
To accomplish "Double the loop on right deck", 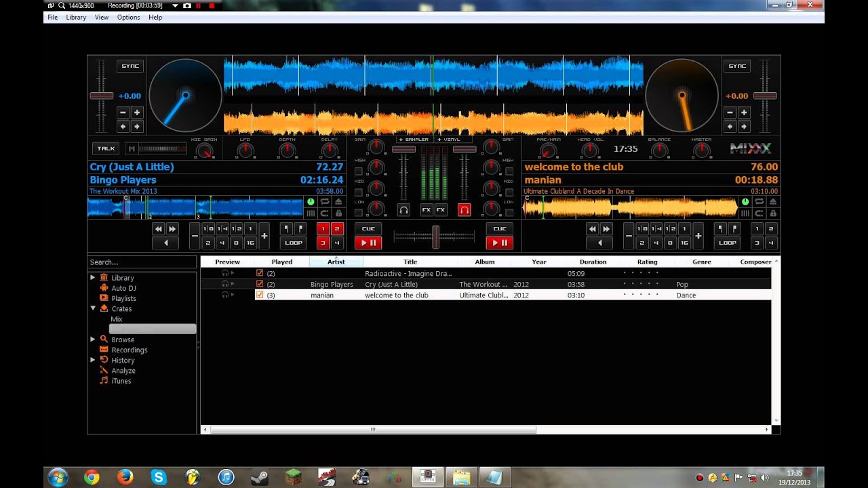I will 698,236.
